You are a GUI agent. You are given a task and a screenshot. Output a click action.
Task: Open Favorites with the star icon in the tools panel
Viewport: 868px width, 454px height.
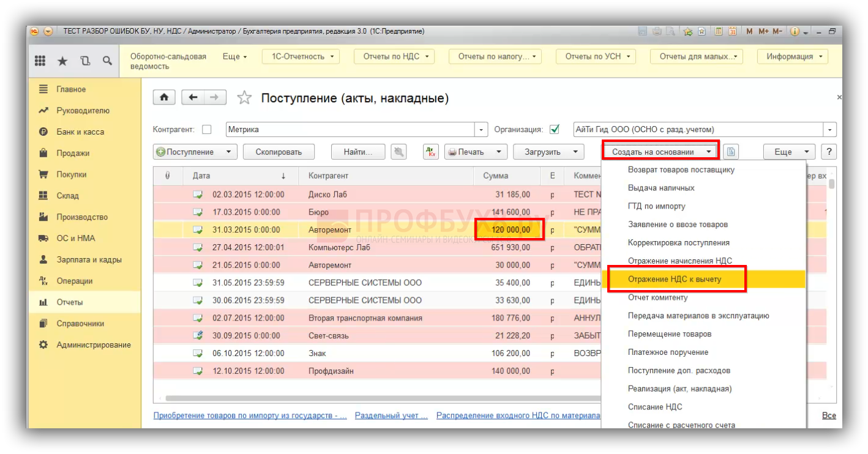coord(62,61)
